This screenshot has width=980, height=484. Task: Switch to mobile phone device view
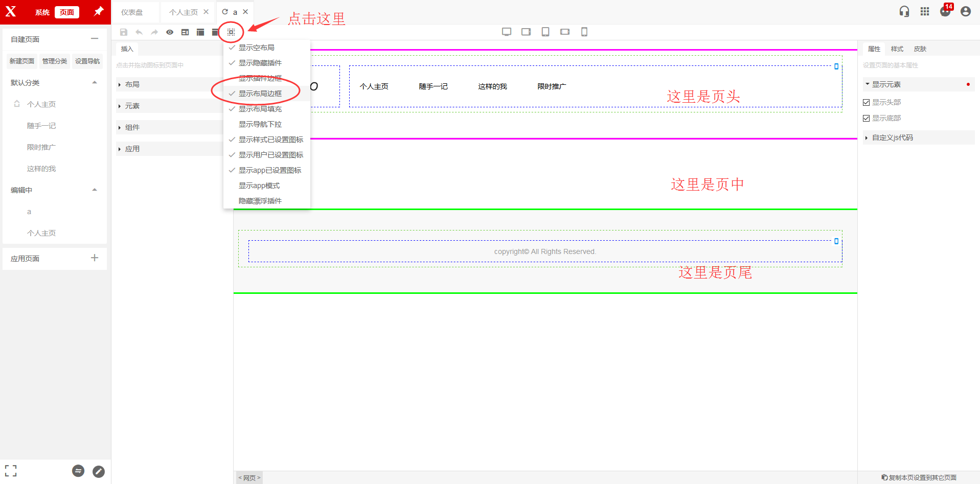pyautogui.click(x=584, y=32)
